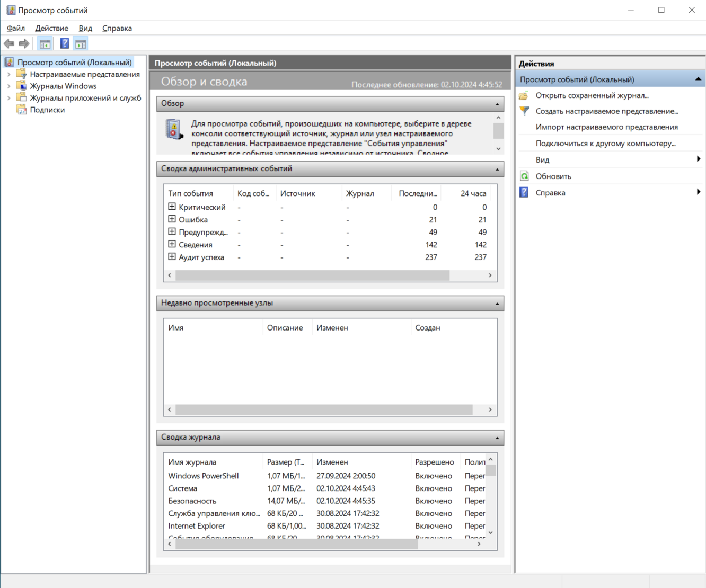706x588 pixels.
Task: Click the funnel icon for custom view
Action: pos(524,111)
